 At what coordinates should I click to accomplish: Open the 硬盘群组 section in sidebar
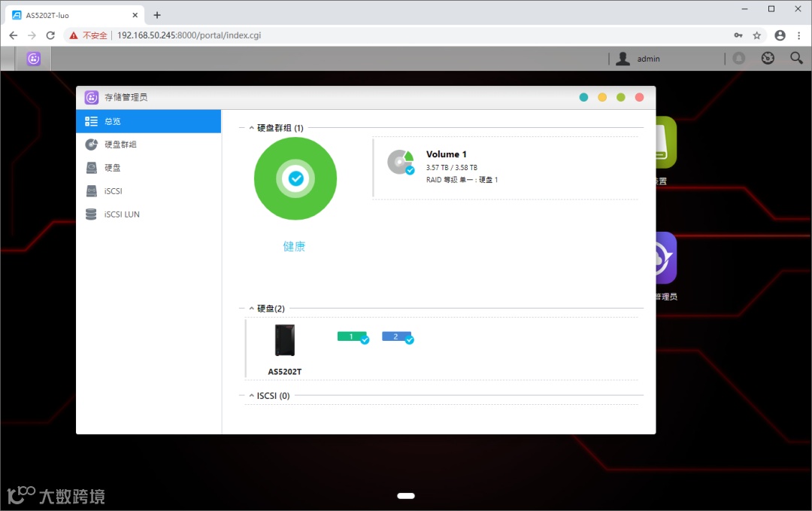[121, 144]
